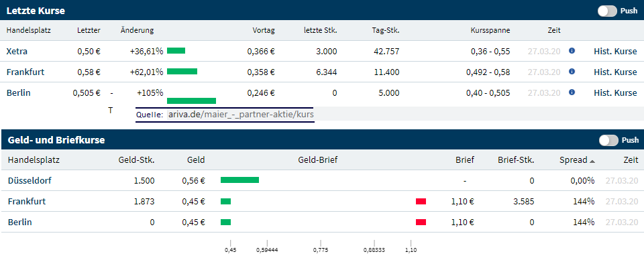
Task: Open Hist. Kurse for Xetra
Action: tap(615, 52)
